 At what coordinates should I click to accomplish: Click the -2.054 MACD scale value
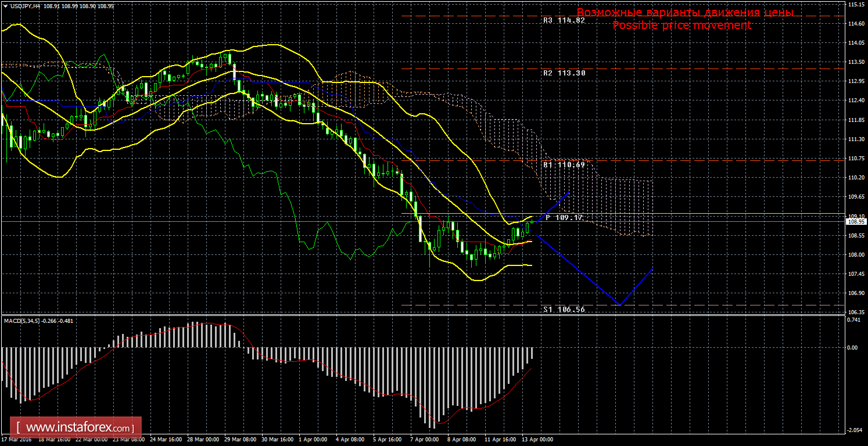pos(855,430)
